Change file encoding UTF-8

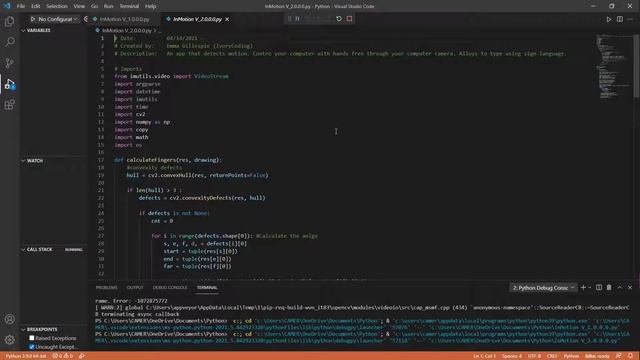pyautogui.click(x=534, y=356)
